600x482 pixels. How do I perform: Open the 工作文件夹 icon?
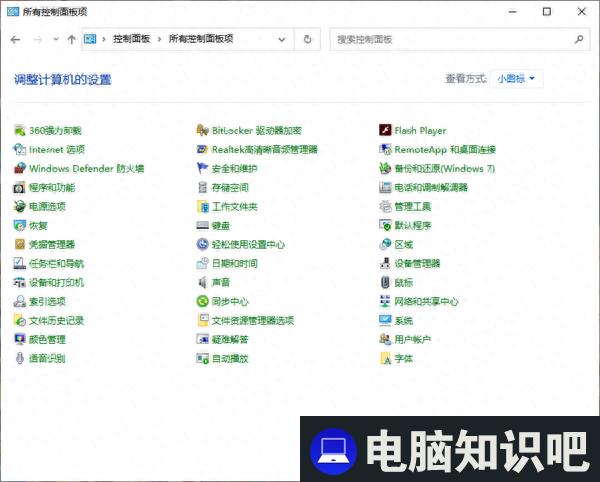click(202, 206)
